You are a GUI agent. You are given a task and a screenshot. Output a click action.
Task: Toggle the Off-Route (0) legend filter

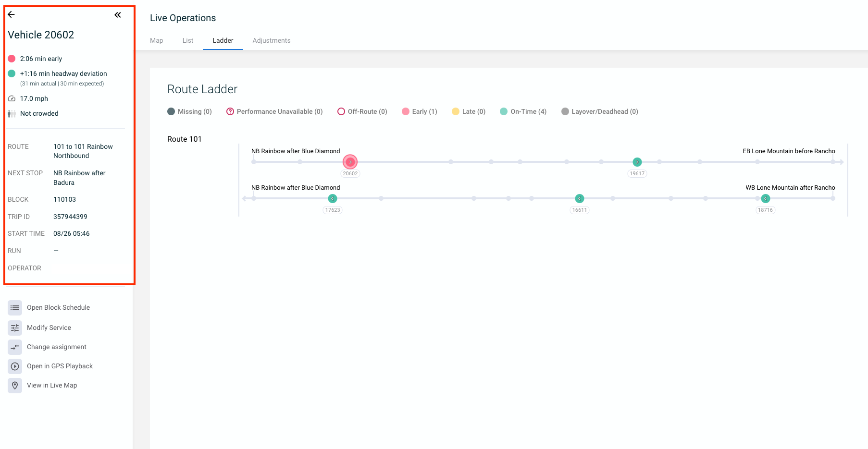tap(362, 111)
